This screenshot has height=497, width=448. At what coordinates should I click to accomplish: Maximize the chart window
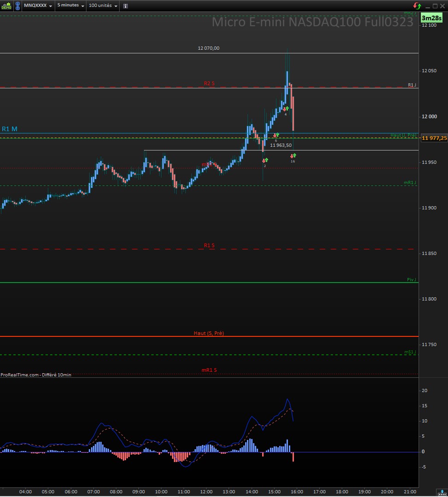pyautogui.click(x=435, y=6)
